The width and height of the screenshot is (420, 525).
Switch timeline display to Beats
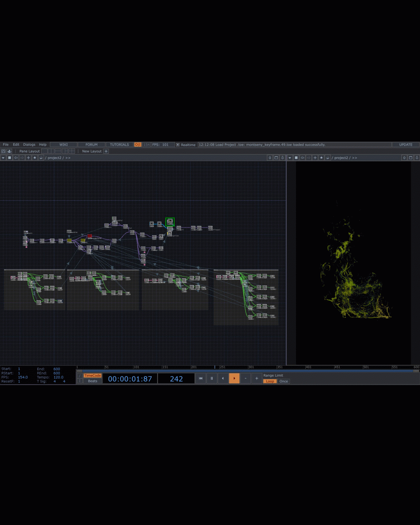pyautogui.click(x=93, y=381)
